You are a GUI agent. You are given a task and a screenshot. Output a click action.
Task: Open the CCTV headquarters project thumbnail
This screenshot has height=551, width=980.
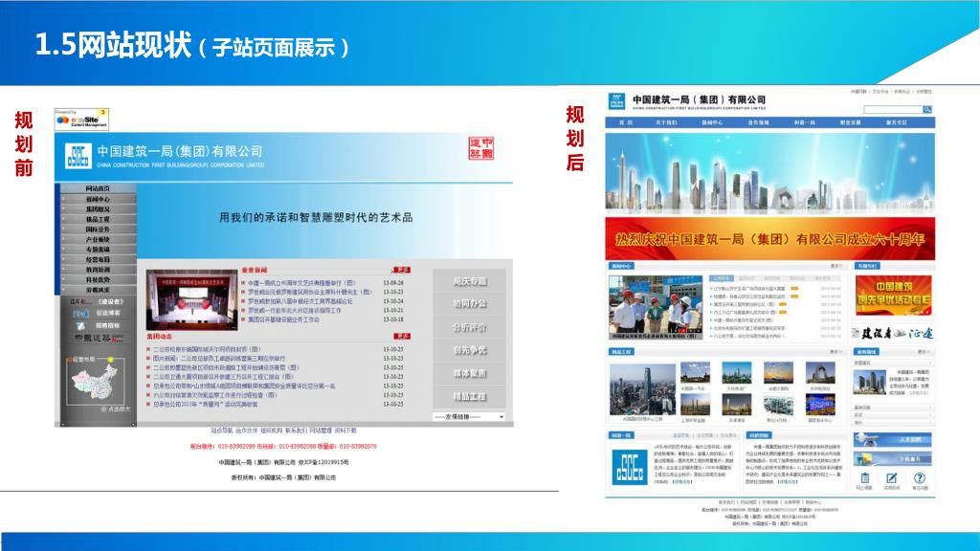(x=820, y=372)
